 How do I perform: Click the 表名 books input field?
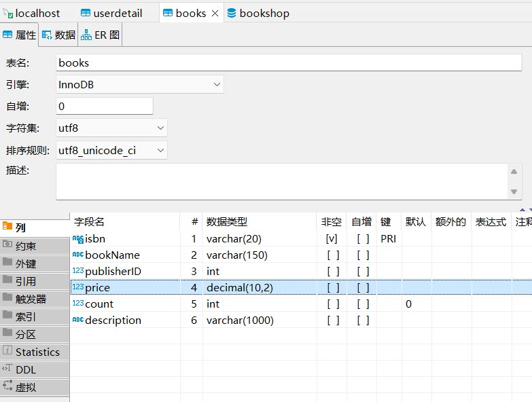pos(289,62)
